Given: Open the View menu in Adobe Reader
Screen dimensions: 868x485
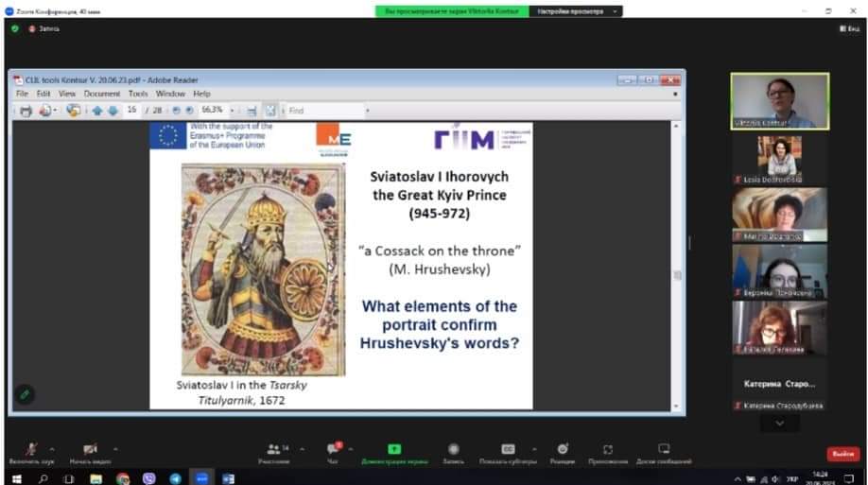Looking at the screenshot, I should pos(67,94).
